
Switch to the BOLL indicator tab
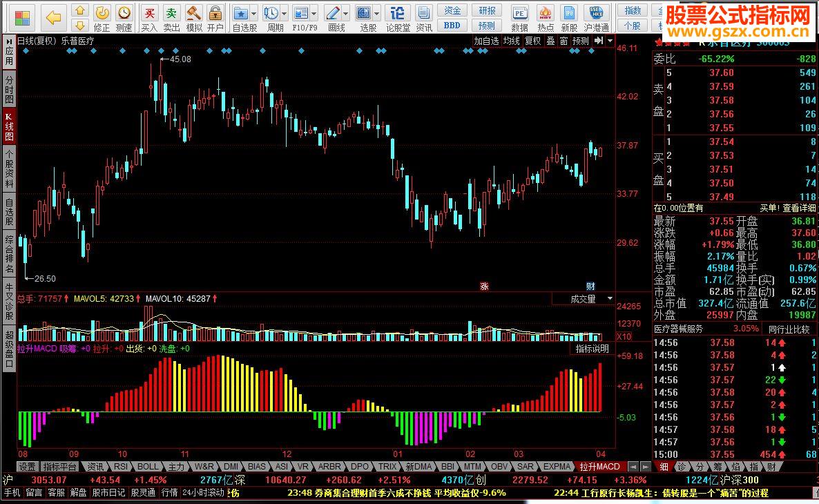pyautogui.click(x=148, y=467)
